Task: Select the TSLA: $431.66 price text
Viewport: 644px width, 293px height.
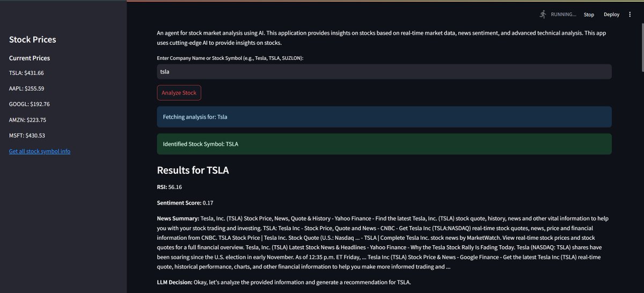Action: tap(26, 73)
